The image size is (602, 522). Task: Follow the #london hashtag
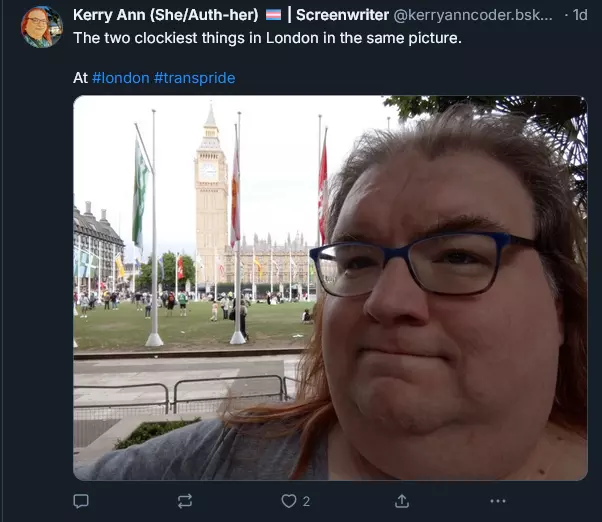coord(121,78)
